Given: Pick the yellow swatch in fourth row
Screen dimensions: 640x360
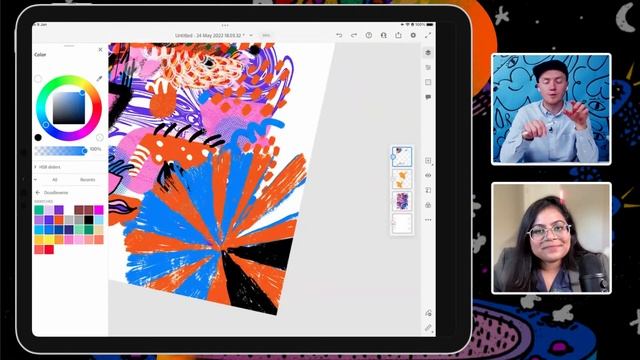Looking at the screenshot, I should [49, 240].
